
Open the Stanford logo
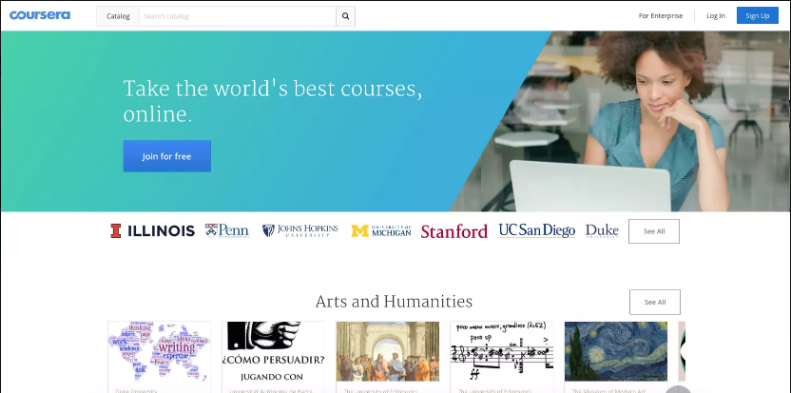[454, 231]
